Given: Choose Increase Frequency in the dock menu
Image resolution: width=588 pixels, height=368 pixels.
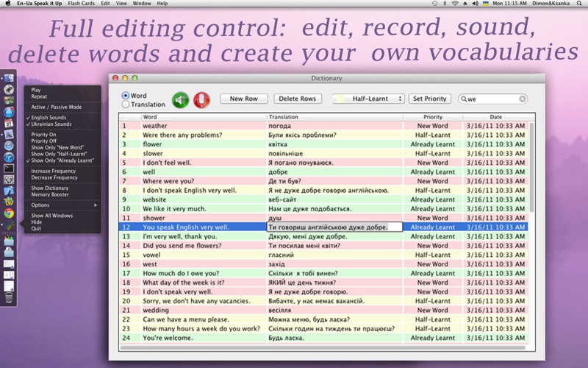Looking at the screenshot, I should coord(53,171).
